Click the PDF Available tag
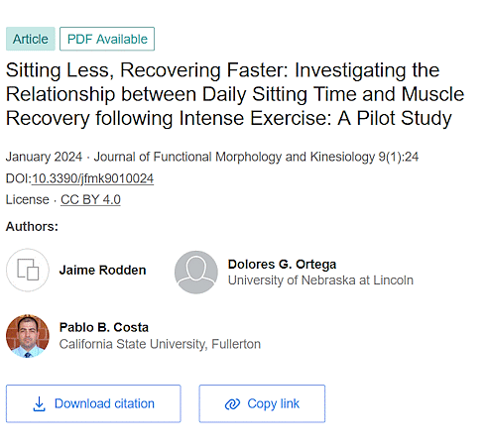Viewport: 486px width, 448px height. pyautogui.click(x=107, y=39)
